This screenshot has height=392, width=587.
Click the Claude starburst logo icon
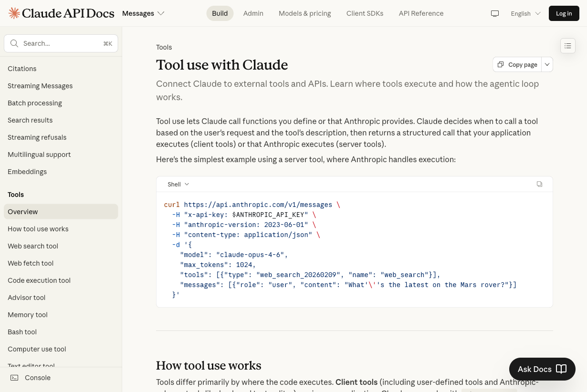point(14,13)
